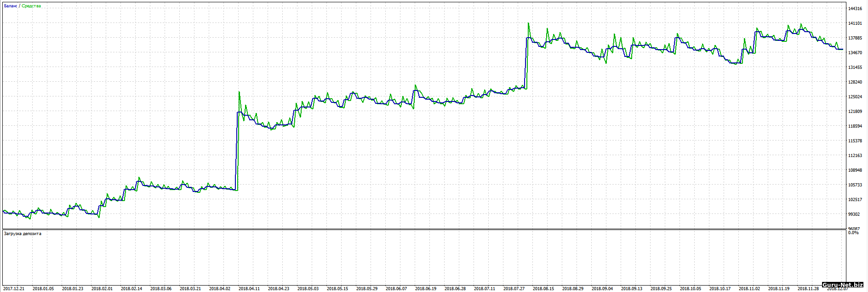Screen dimensions: 868x292
Task: Click the 108948 axis value
Action: (x=855, y=170)
